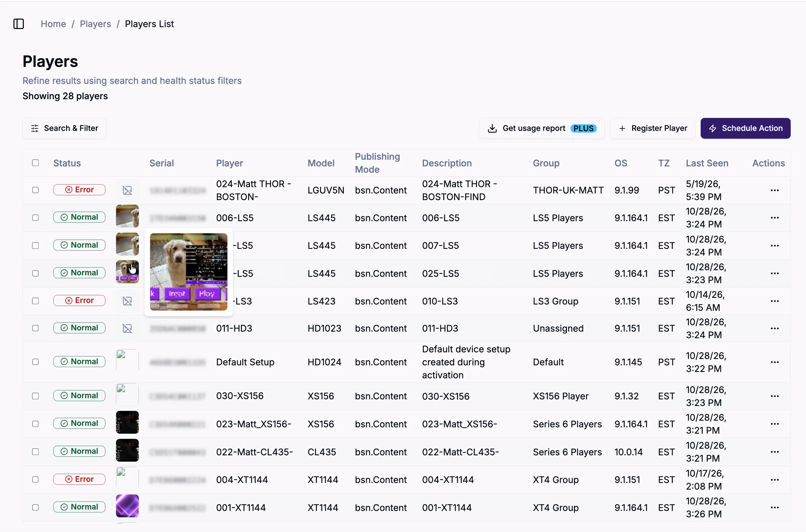Select checkbox for Default Setup player
The height and width of the screenshot is (532, 806).
pos(35,362)
